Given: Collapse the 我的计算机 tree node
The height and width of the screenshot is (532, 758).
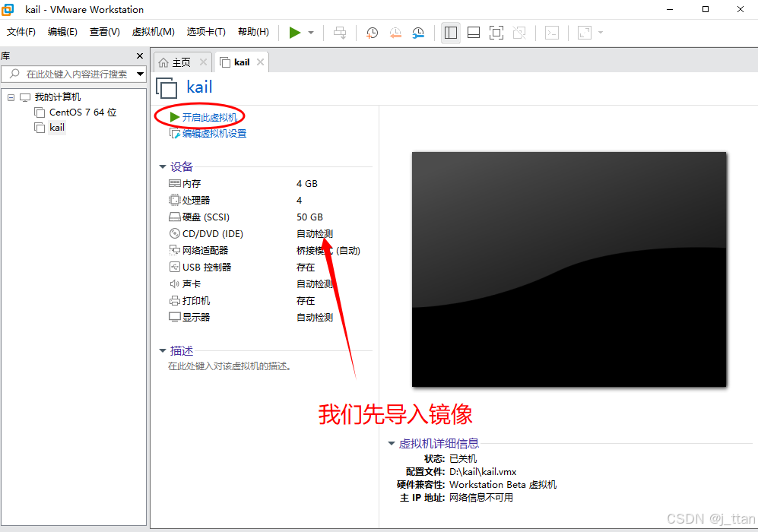Looking at the screenshot, I should 11,97.
